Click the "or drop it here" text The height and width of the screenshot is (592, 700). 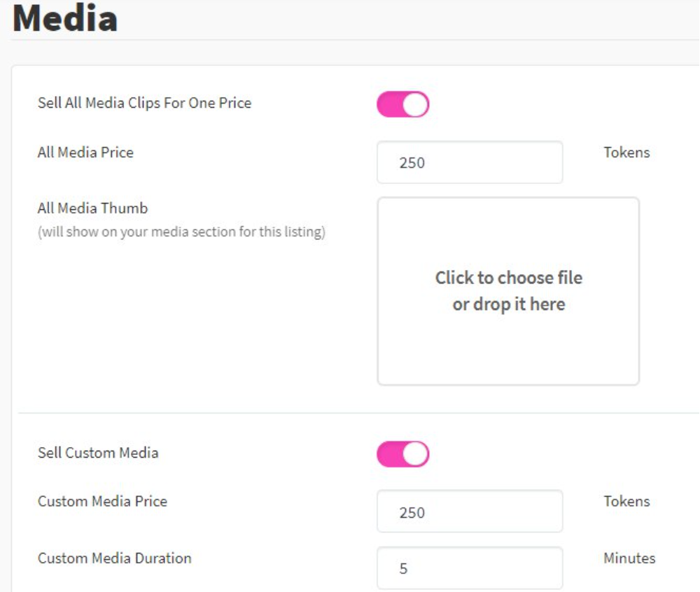pyautogui.click(x=508, y=304)
